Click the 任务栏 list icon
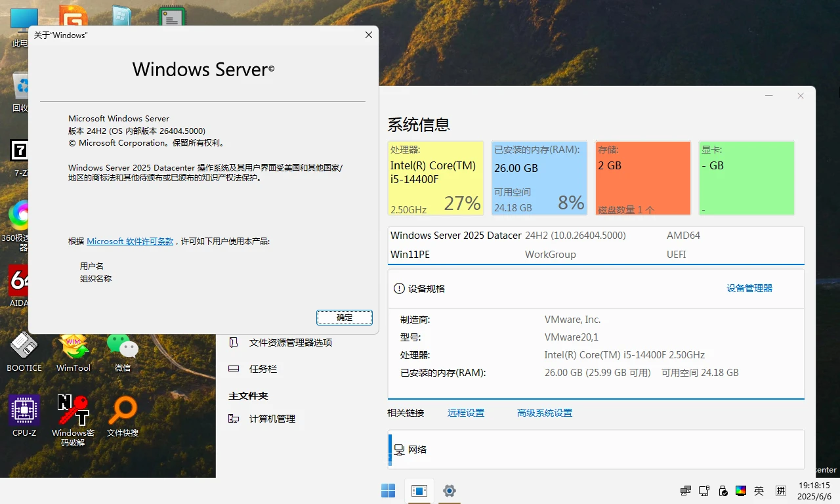The height and width of the screenshot is (504, 840). coord(234,369)
